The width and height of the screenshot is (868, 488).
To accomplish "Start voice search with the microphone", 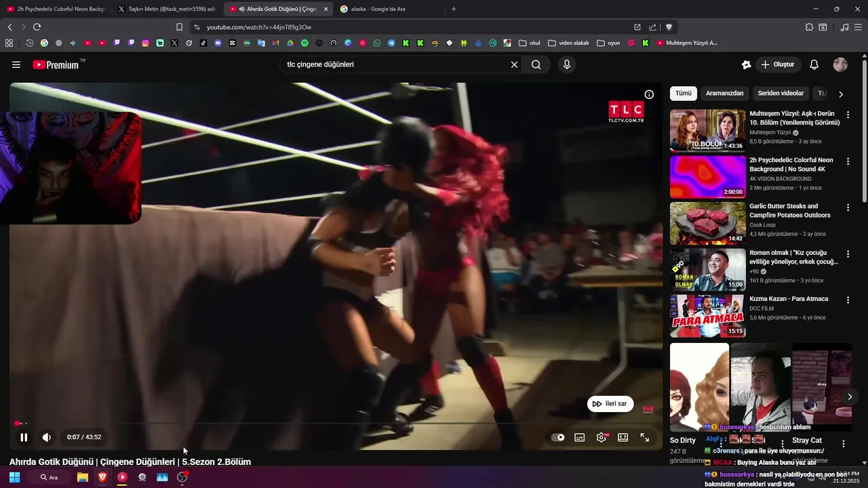I will (567, 64).
